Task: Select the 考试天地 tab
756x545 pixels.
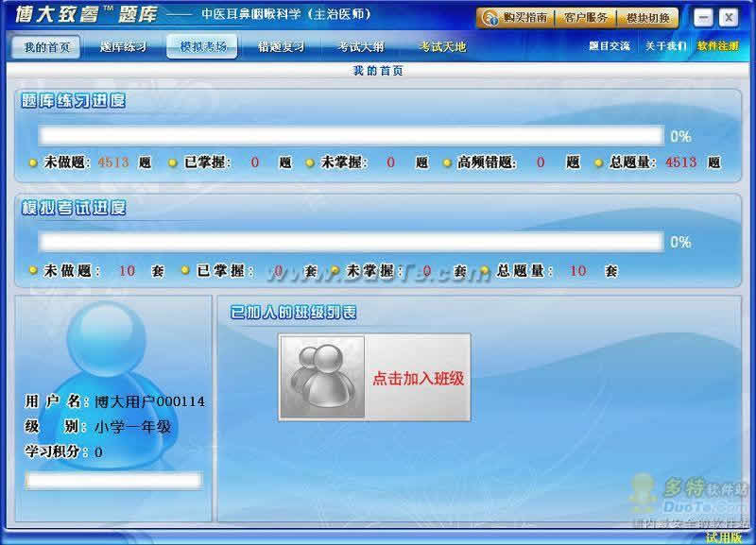Action: [x=441, y=46]
